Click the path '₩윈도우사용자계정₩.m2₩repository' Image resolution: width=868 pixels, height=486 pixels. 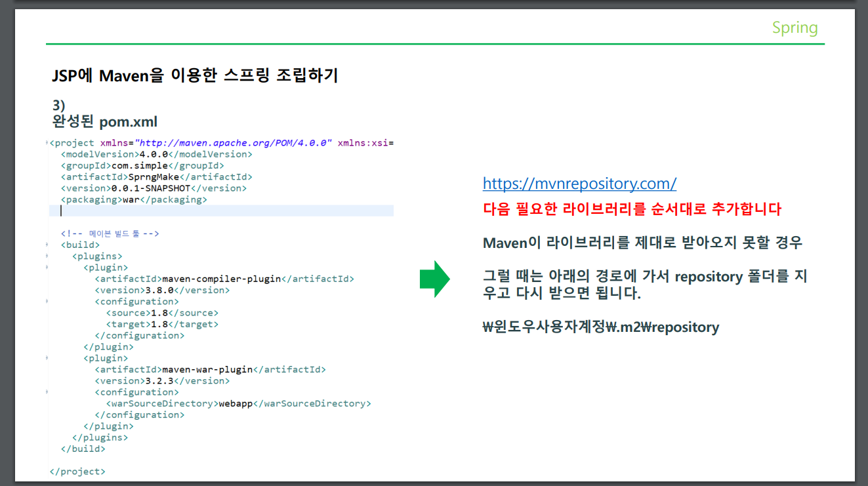(601, 327)
